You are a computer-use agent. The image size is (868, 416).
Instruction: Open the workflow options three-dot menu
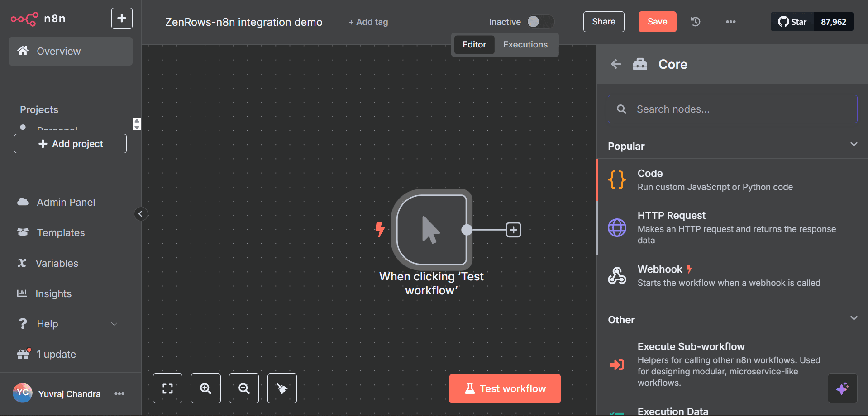731,22
